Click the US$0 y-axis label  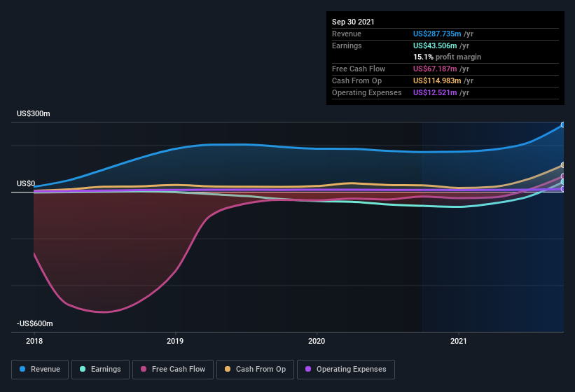click(26, 183)
